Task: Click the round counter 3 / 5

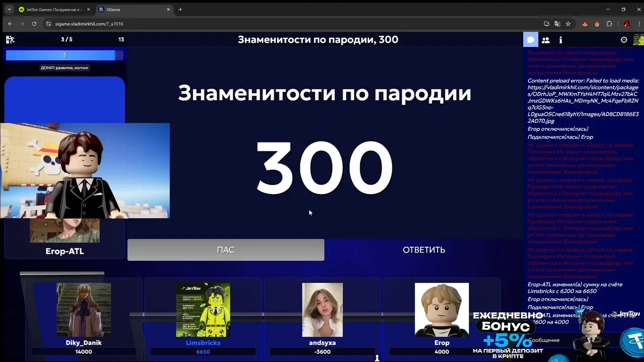Action: click(x=66, y=39)
